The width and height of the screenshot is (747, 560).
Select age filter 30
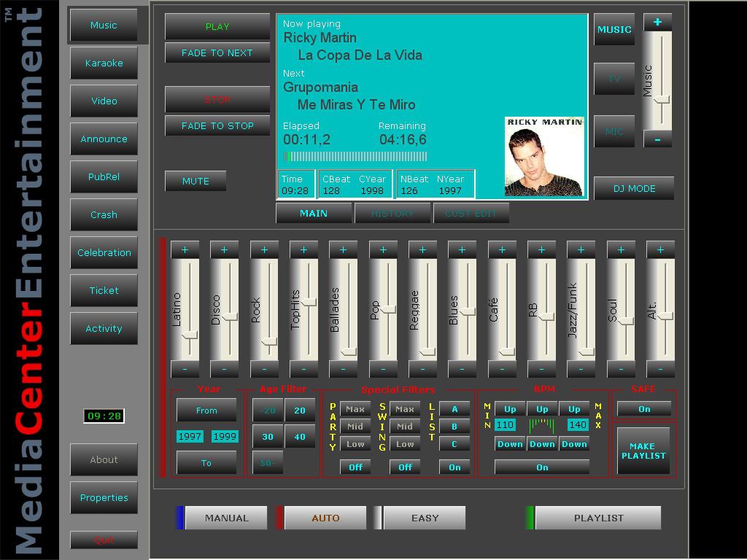[268, 437]
